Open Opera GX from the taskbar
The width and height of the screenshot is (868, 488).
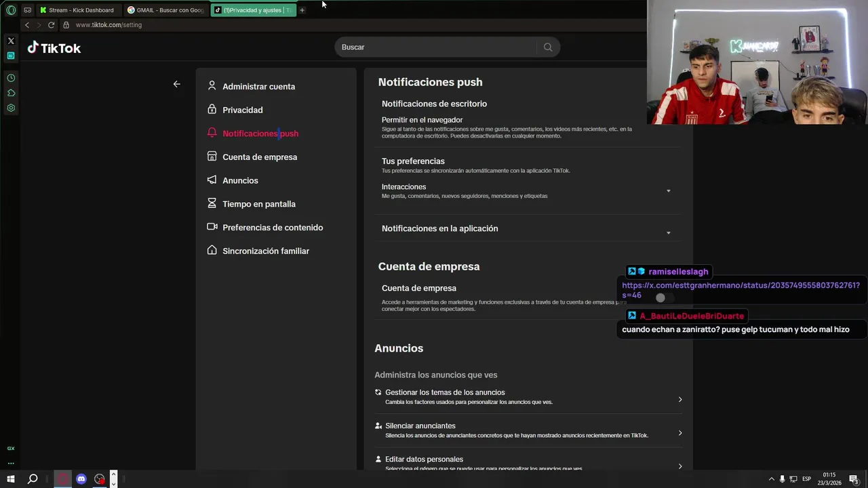point(63,479)
